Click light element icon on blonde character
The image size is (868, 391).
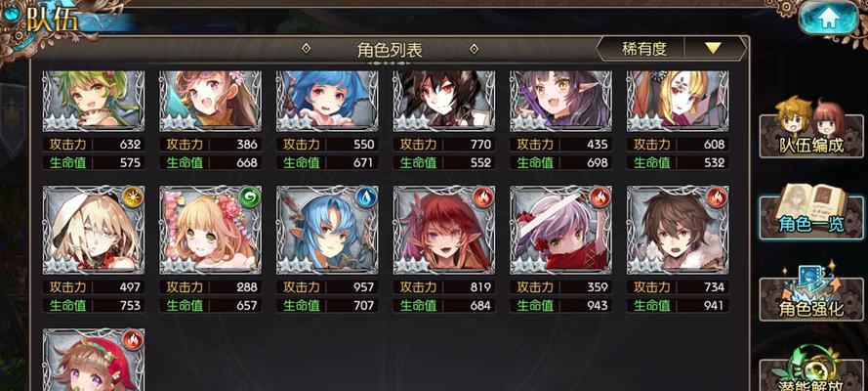[x=133, y=197]
